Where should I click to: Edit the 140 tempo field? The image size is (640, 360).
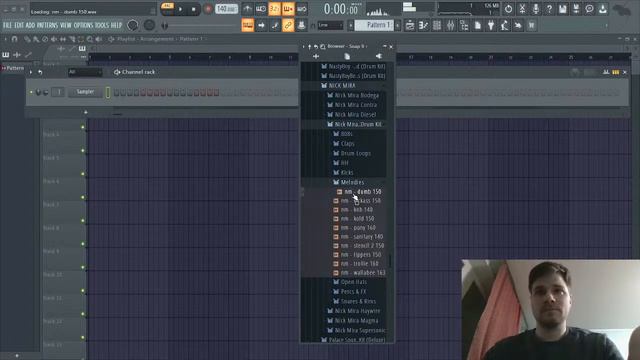[226, 9]
